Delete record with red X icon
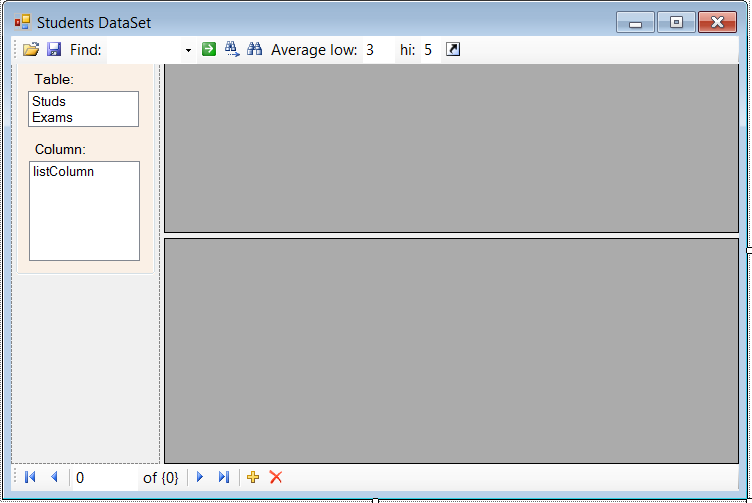 [276, 477]
